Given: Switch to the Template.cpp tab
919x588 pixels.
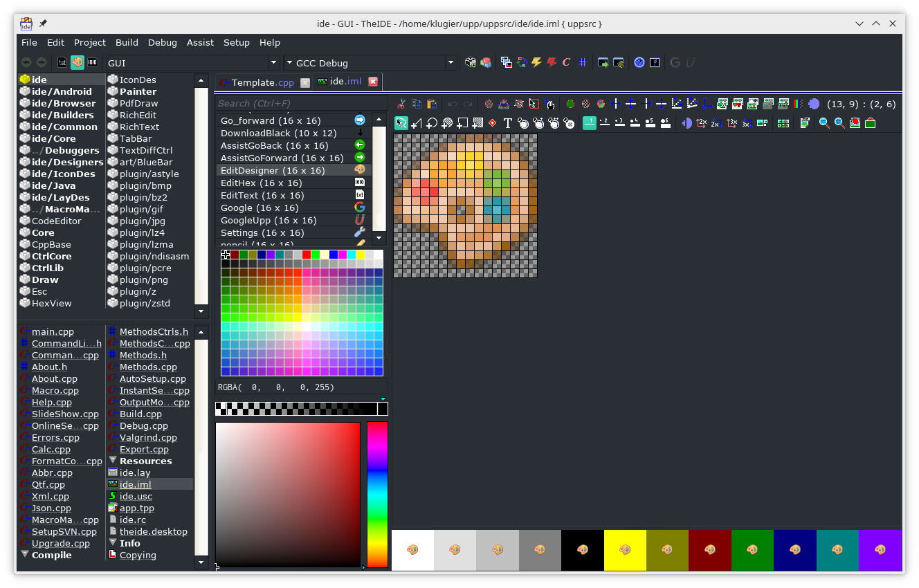Looking at the screenshot, I should [x=262, y=82].
